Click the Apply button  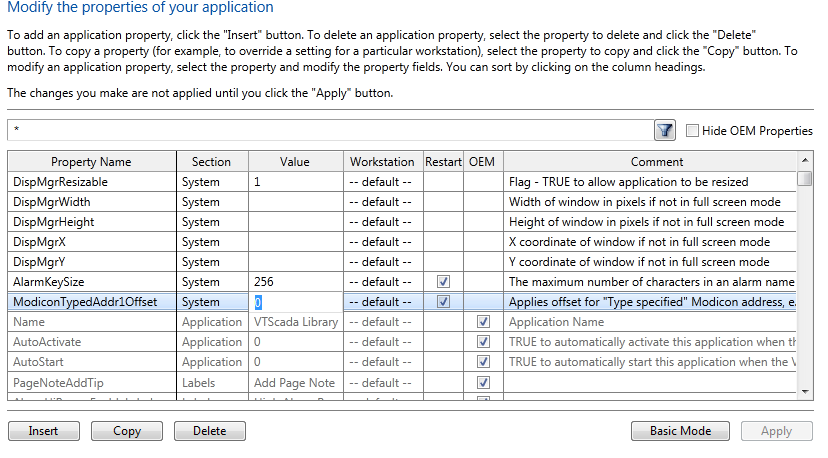pyautogui.click(x=776, y=431)
